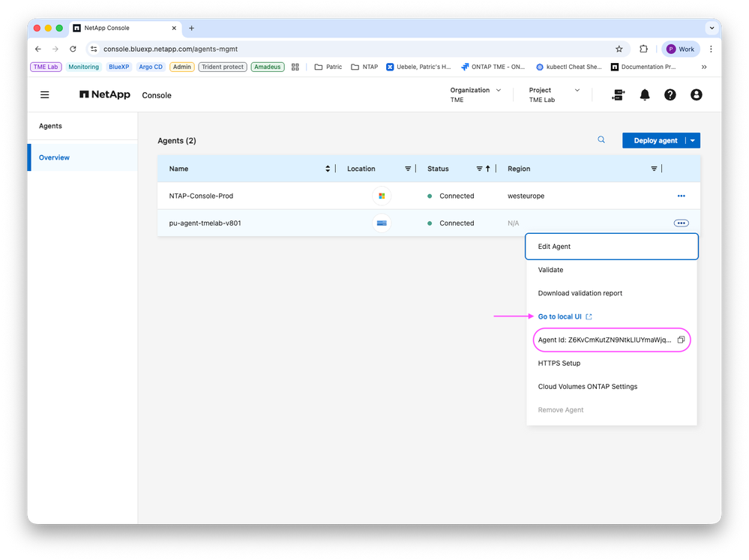
Task: Open BlueXP bookmark
Action: [119, 67]
